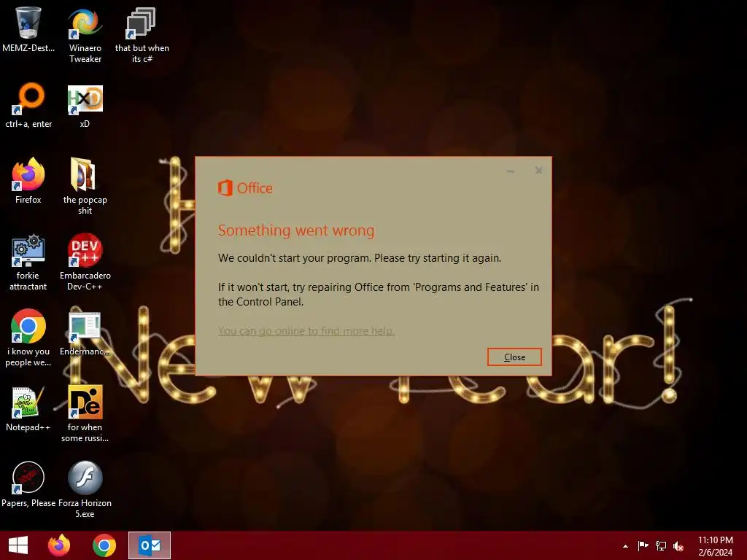
Task: Click the Office logo in the dialog
Action: click(245, 188)
